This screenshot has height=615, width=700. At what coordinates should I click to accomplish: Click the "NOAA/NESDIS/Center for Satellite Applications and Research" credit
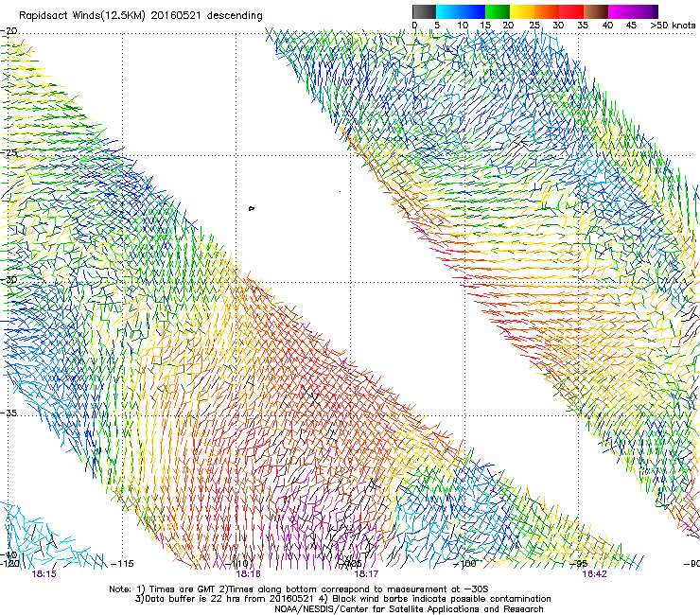click(x=409, y=609)
